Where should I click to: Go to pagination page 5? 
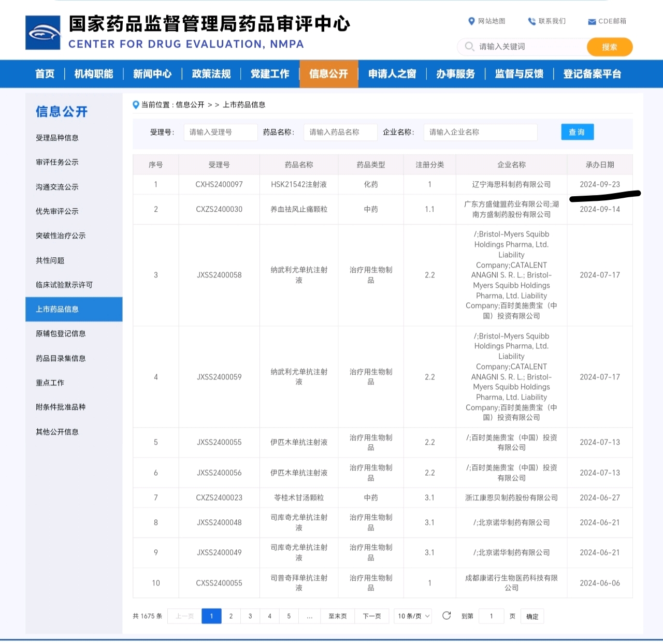[289, 616]
